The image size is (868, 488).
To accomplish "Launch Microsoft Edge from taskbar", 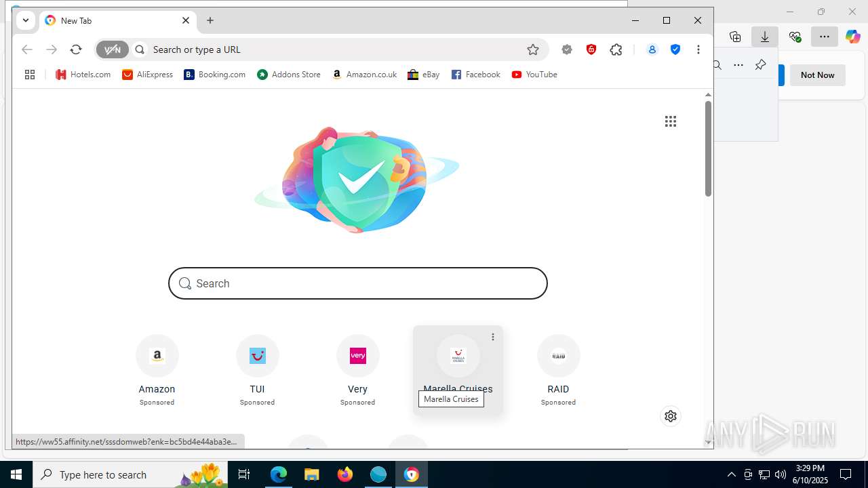I will 279,474.
